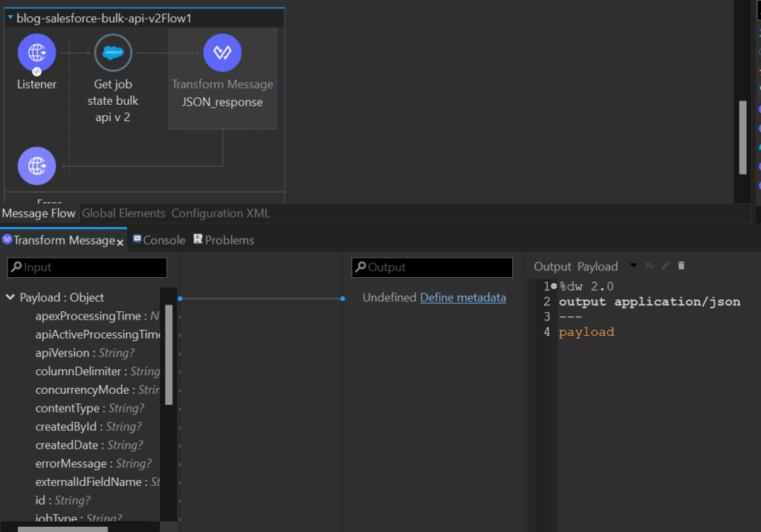Select the Transform Message JSON_response component icon
The width and height of the screenshot is (761, 532).
[x=222, y=52]
